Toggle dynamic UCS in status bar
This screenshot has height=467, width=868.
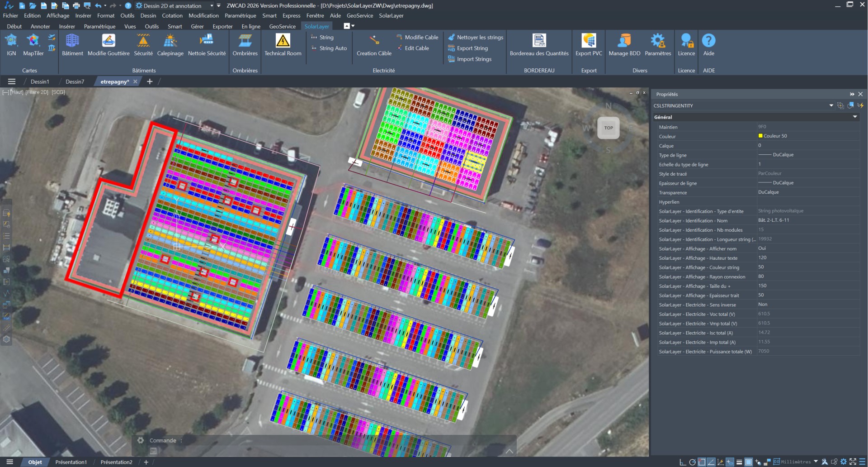[x=720, y=462]
